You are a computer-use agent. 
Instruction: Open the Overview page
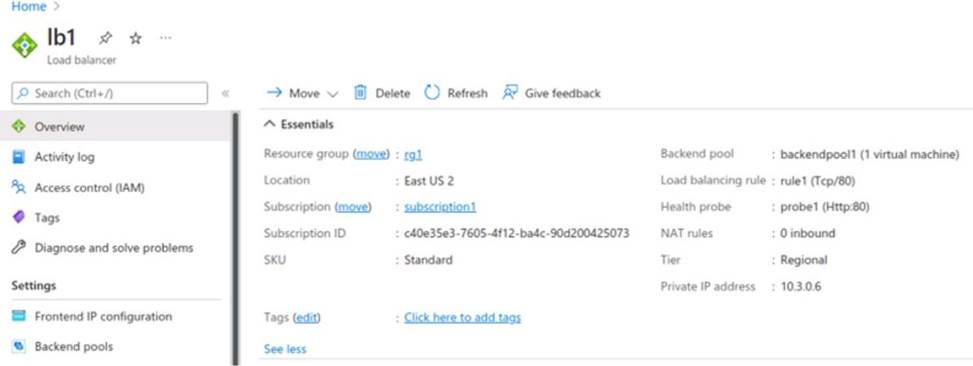115,127
